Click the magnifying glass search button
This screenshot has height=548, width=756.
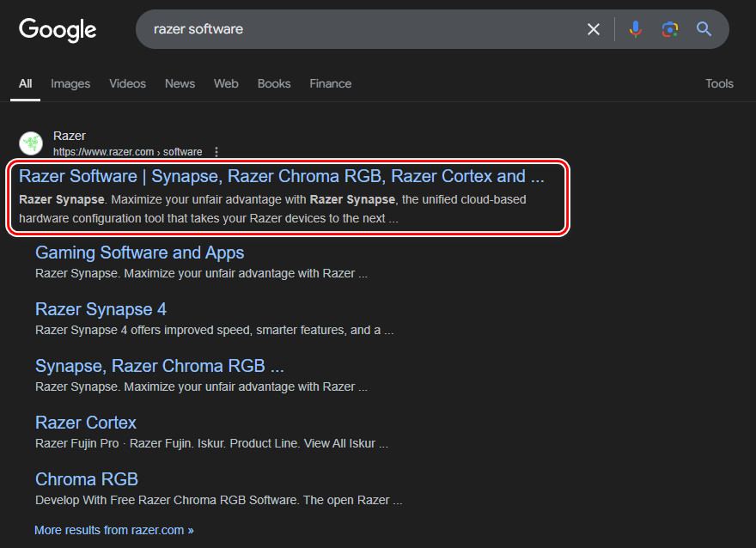click(x=704, y=29)
